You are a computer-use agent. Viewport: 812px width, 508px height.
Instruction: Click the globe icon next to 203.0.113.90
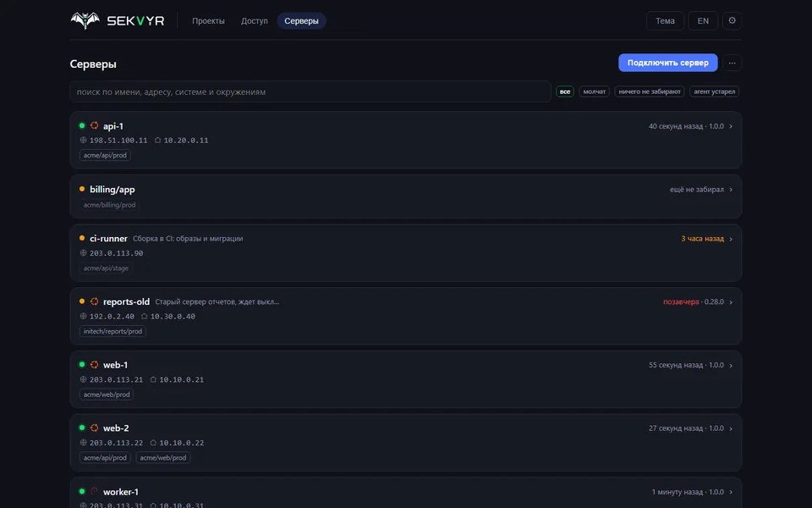[83, 253]
